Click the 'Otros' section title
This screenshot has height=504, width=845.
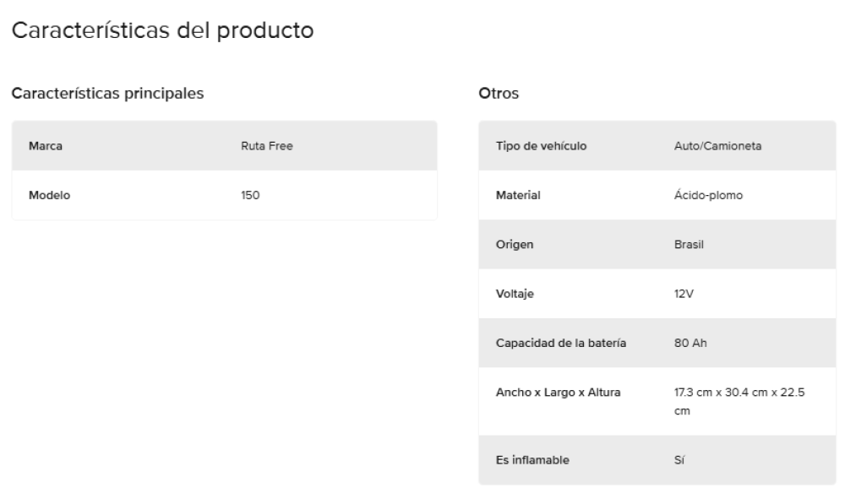(x=498, y=93)
